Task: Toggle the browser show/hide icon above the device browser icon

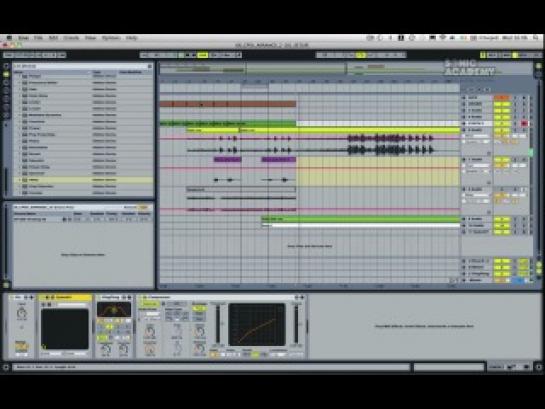Action: pyautogui.click(x=6, y=66)
